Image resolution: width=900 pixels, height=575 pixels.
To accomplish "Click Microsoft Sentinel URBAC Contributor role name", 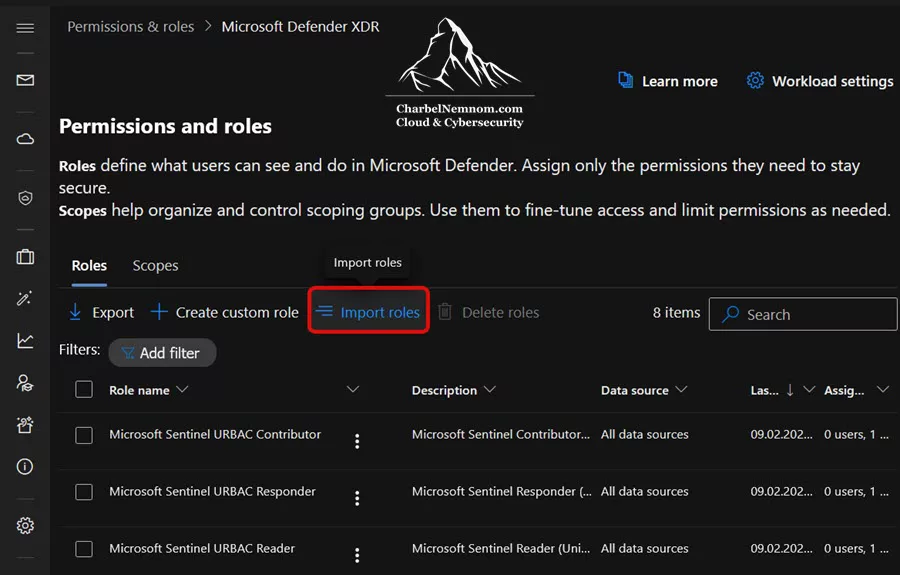I will pos(215,434).
